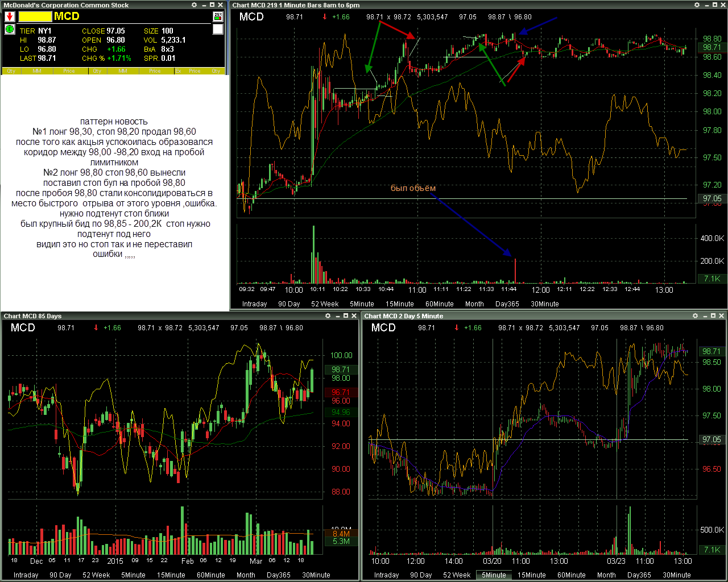Screen dimensions: 728x582
Task: Click the 98.71 last-price label in 1 Minute chart
Action: click(712, 47)
